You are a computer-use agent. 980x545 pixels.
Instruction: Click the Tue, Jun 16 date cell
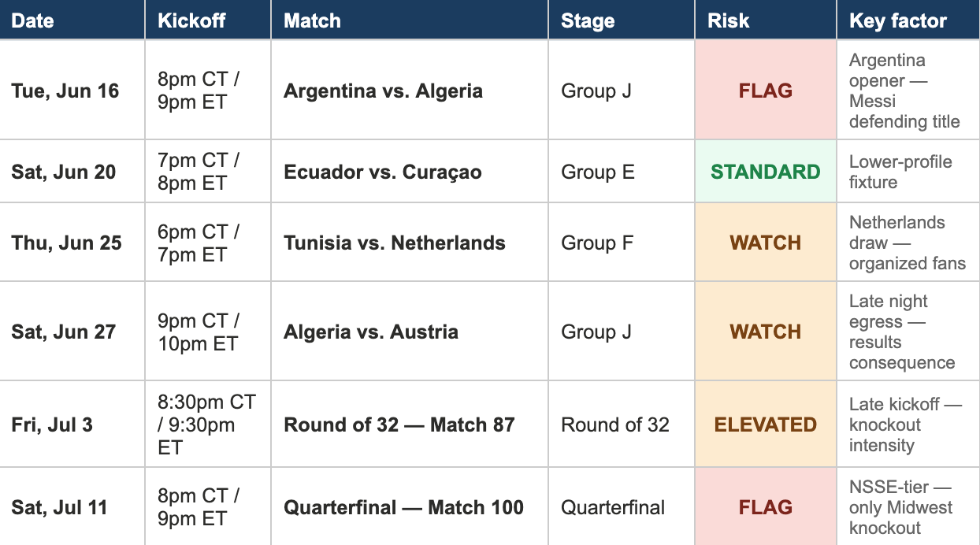point(72,91)
